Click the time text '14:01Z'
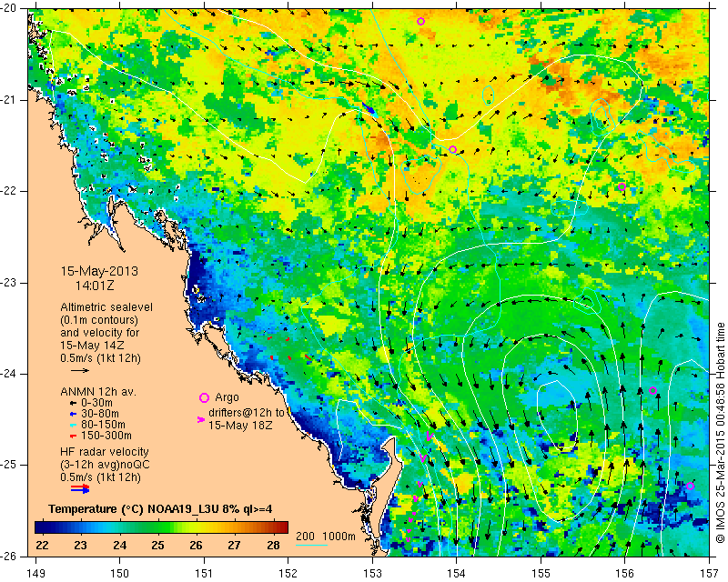This screenshot has height=582, width=728. point(95,286)
